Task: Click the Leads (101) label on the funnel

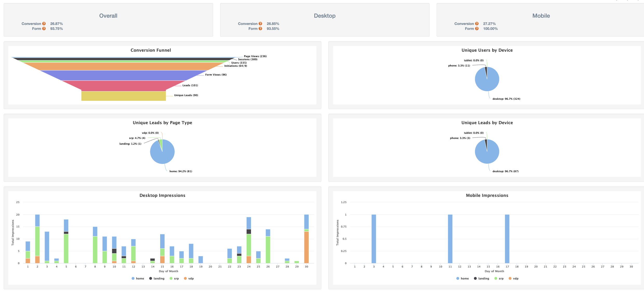Action: click(190, 85)
